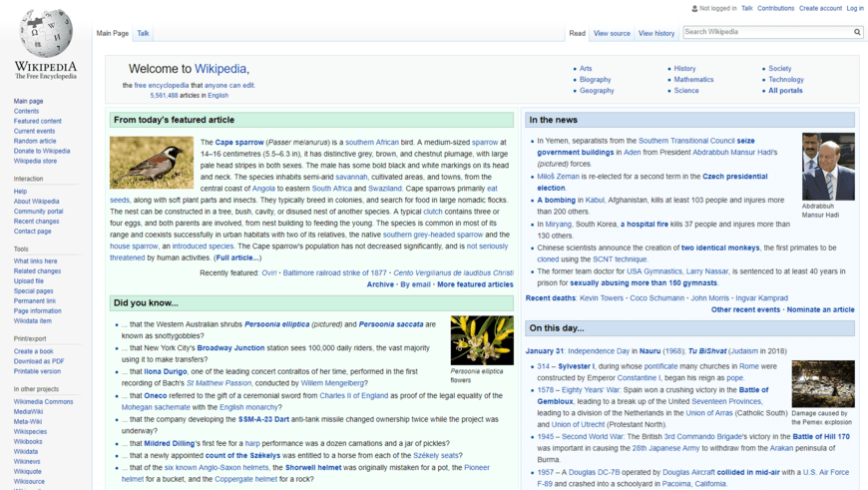Click the Log in link

tap(855, 8)
